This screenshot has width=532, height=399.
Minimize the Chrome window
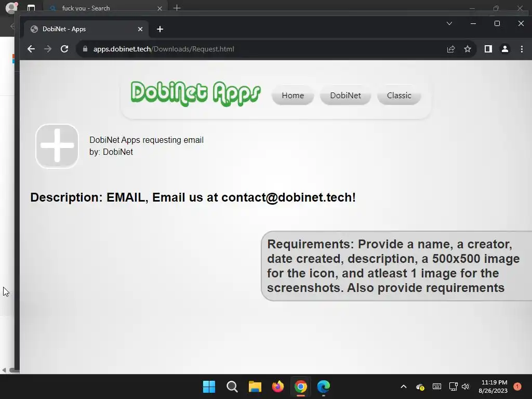473,23
